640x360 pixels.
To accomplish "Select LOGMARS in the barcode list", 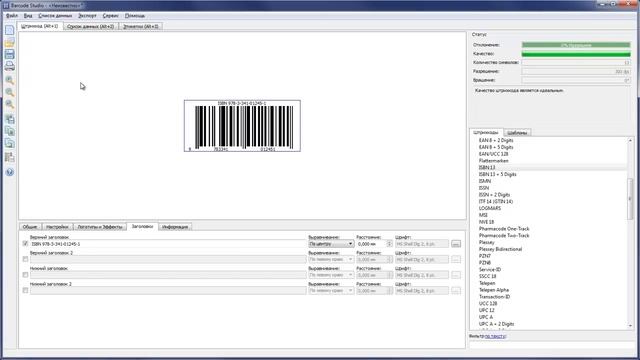I will point(490,208).
